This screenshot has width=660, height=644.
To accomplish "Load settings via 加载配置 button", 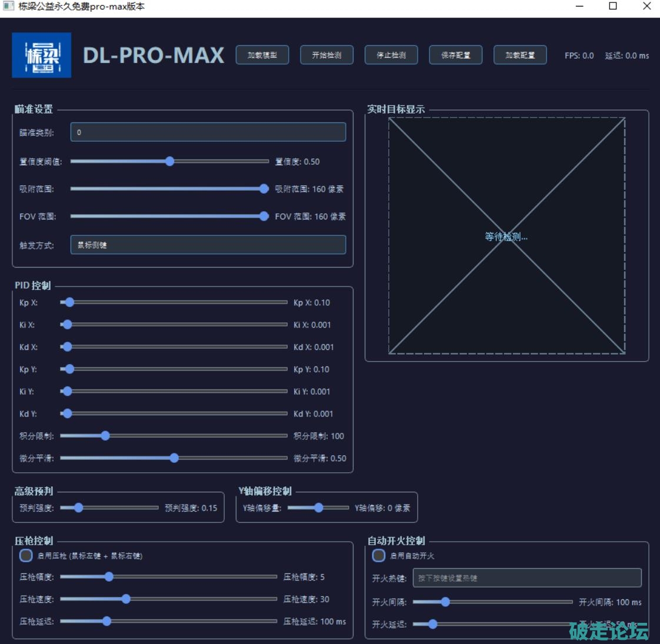I will pyautogui.click(x=520, y=55).
